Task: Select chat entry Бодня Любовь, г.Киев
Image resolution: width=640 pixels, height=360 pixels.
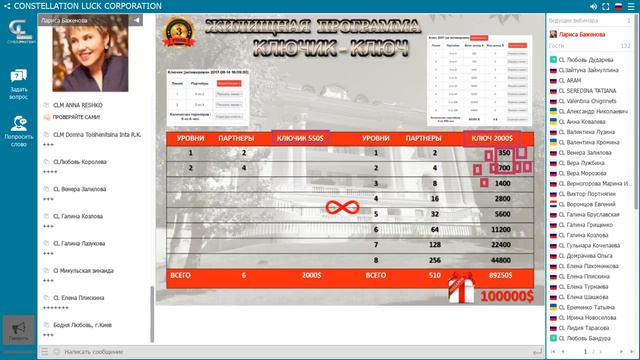Action: [x=82, y=325]
